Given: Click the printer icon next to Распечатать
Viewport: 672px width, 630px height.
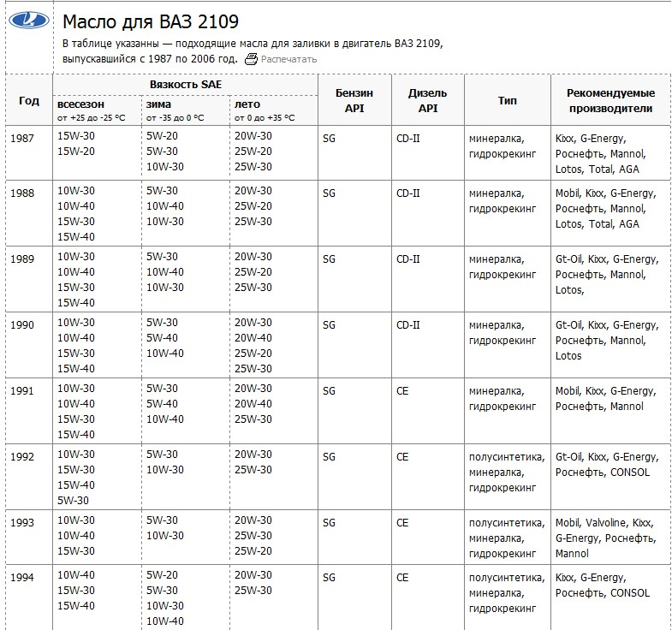Looking at the screenshot, I should pyautogui.click(x=251, y=59).
